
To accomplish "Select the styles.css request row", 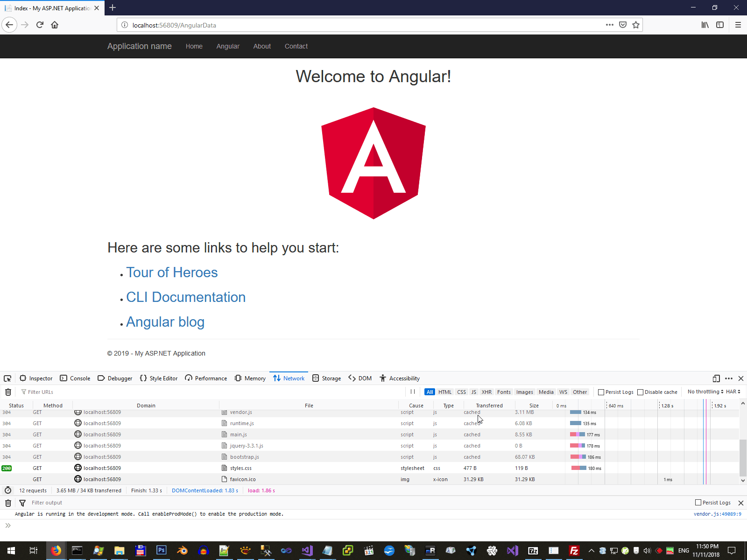I will coord(370,468).
